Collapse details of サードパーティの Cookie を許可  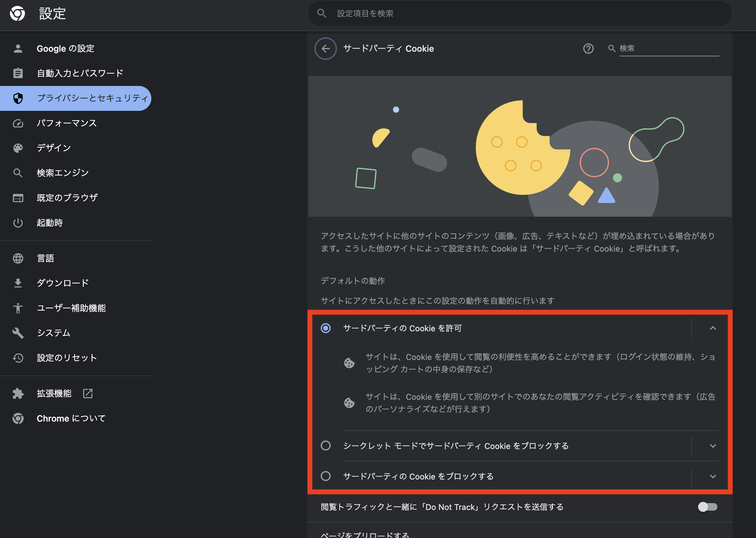(x=713, y=328)
